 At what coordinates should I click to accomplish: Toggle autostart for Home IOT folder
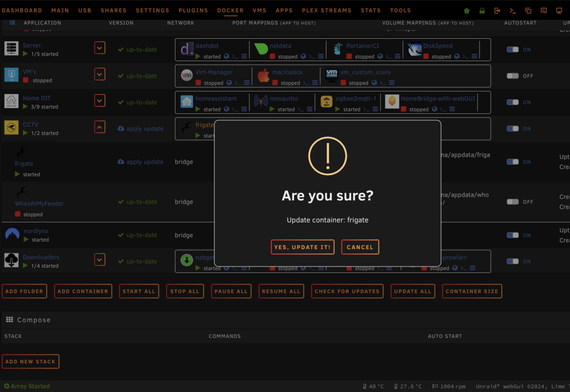(x=512, y=102)
